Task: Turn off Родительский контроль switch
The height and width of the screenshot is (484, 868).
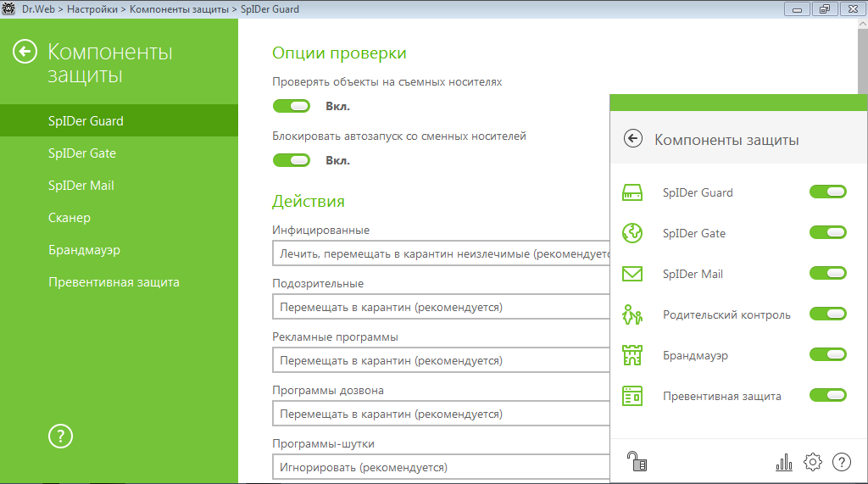Action: point(828,314)
